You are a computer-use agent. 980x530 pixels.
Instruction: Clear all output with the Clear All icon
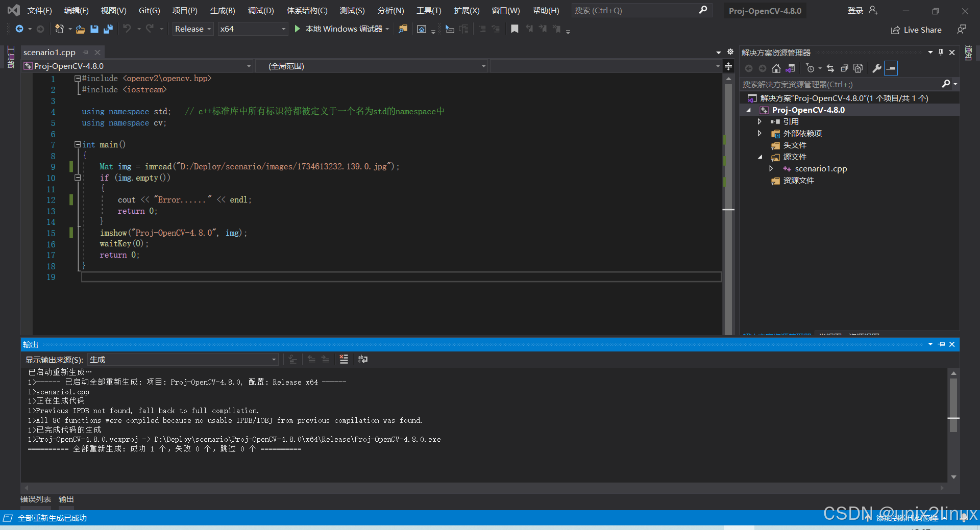pos(344,360)
